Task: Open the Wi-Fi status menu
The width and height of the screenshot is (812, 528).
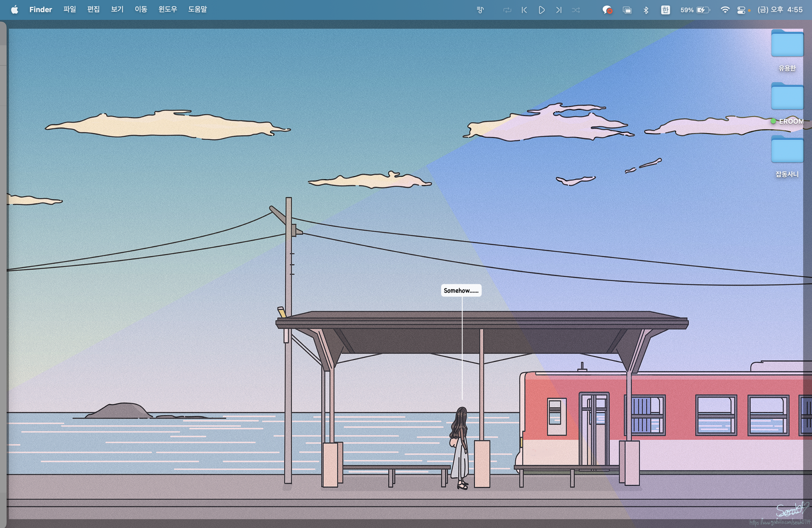Action: pos(725,10)
